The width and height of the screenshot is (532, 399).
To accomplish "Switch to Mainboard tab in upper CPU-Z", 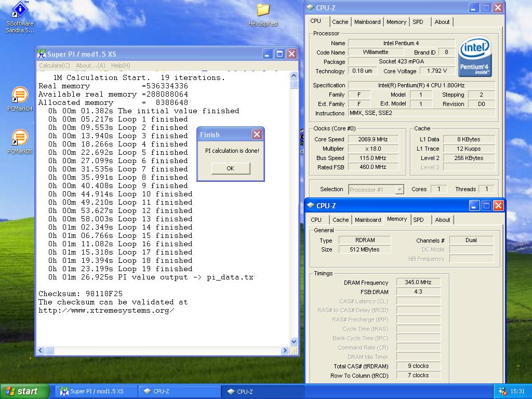I will pyautogui.click(x=367, y=22).
